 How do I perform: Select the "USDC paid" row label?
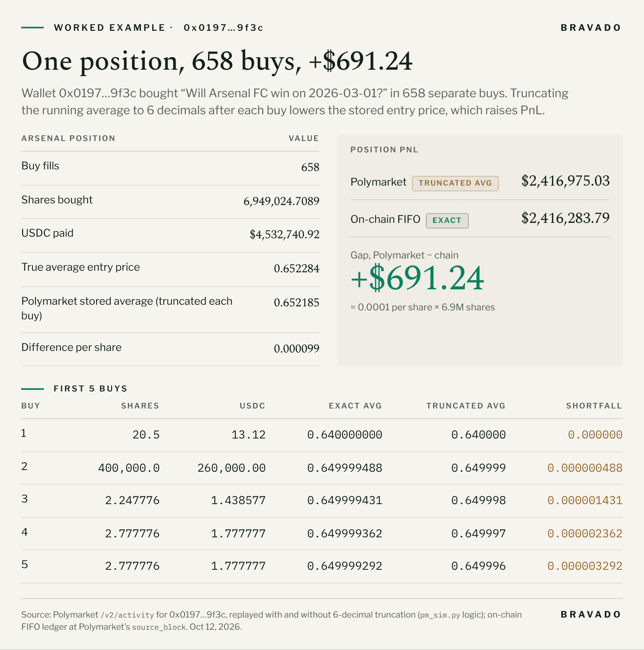[x=47, y=233]
